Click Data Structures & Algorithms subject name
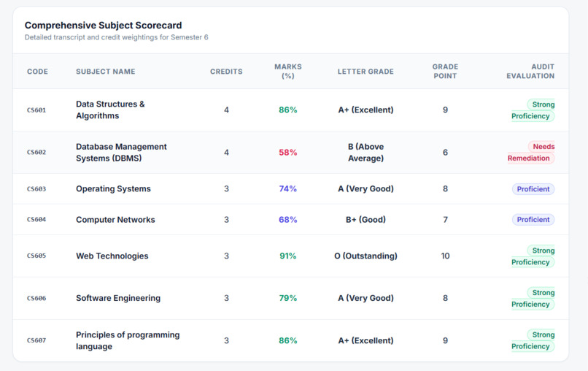This screenshot has height=371, width=588. point(110,110)
